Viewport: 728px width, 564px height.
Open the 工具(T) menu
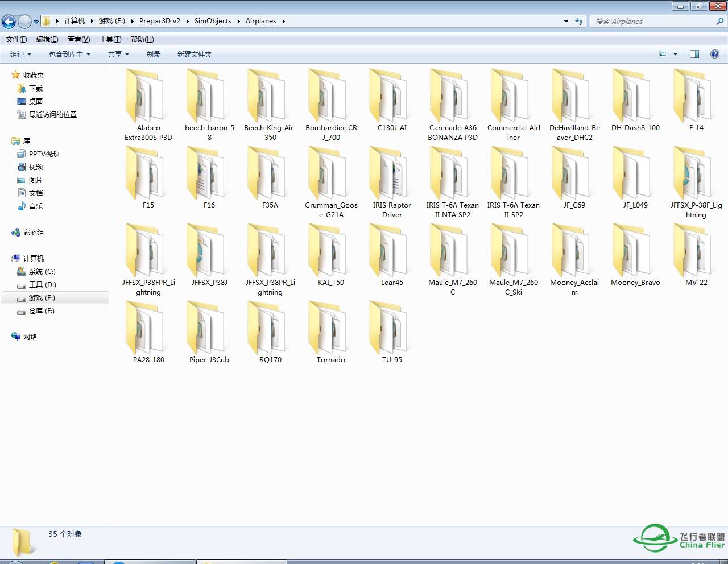110,39
